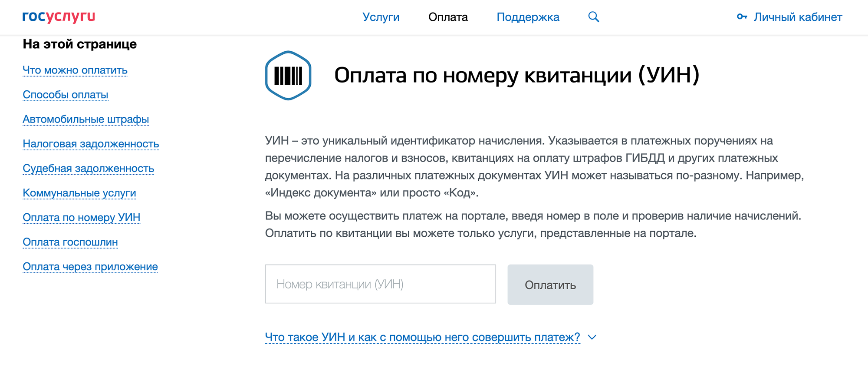Open 'Автомобильные штрафы' sidebar link

86,119
